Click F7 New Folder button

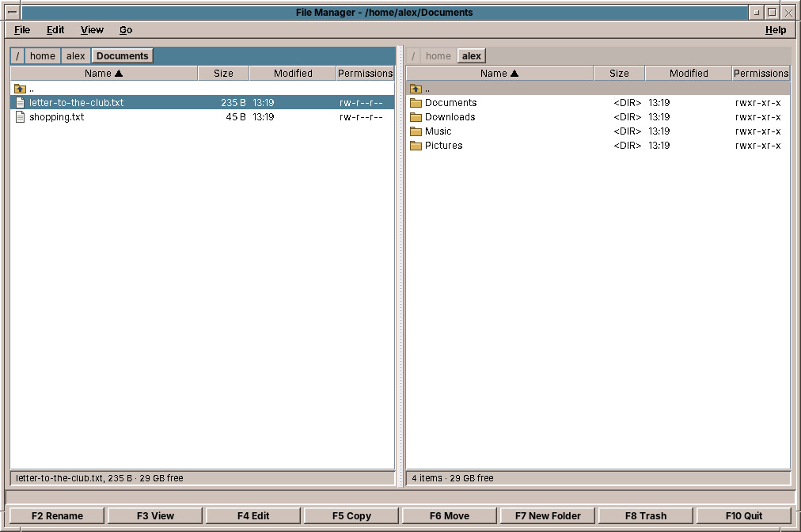[x=548, y=515]
